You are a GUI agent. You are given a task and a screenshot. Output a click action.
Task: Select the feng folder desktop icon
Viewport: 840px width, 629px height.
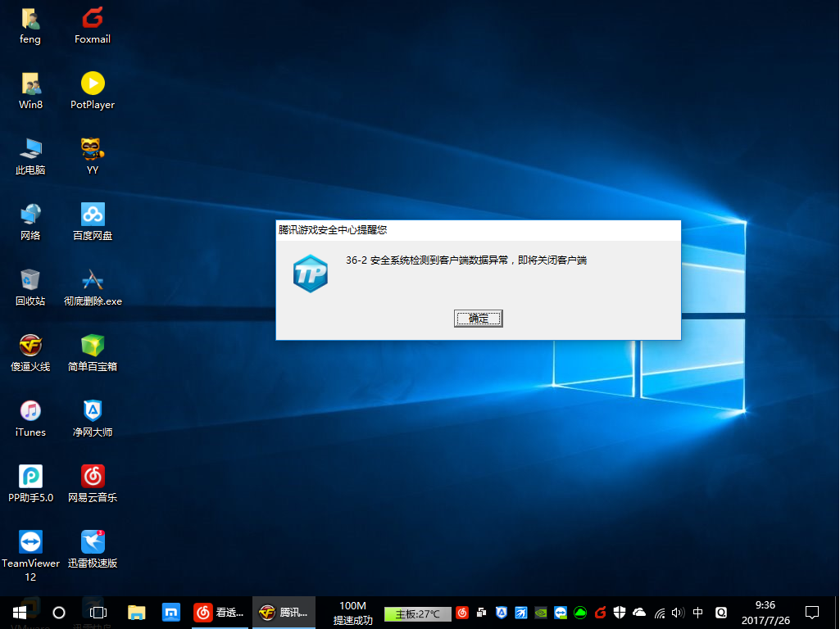30,26
